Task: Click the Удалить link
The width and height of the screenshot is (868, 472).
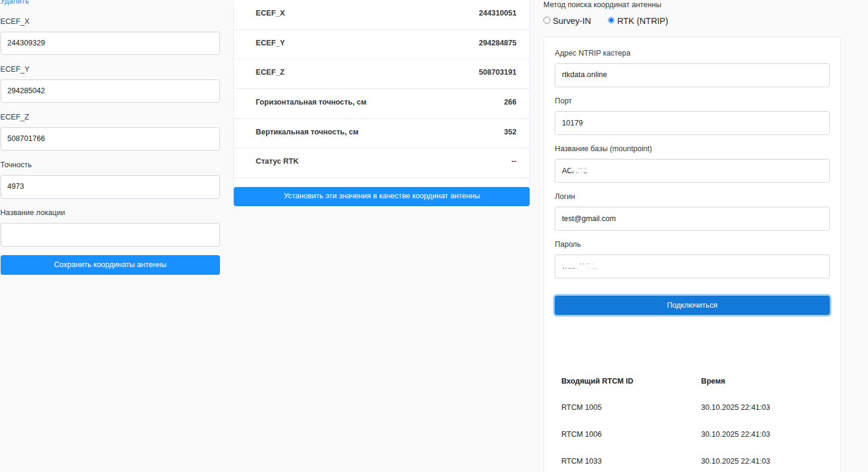Action: (x=15, y=2)
